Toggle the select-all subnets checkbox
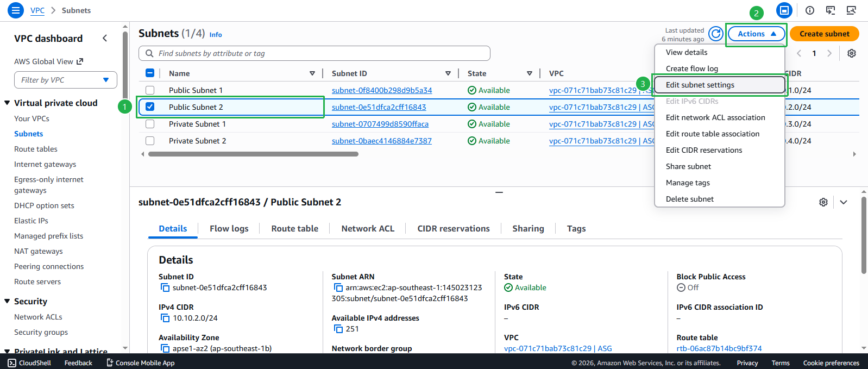868x369 pixels. point(150,73)
